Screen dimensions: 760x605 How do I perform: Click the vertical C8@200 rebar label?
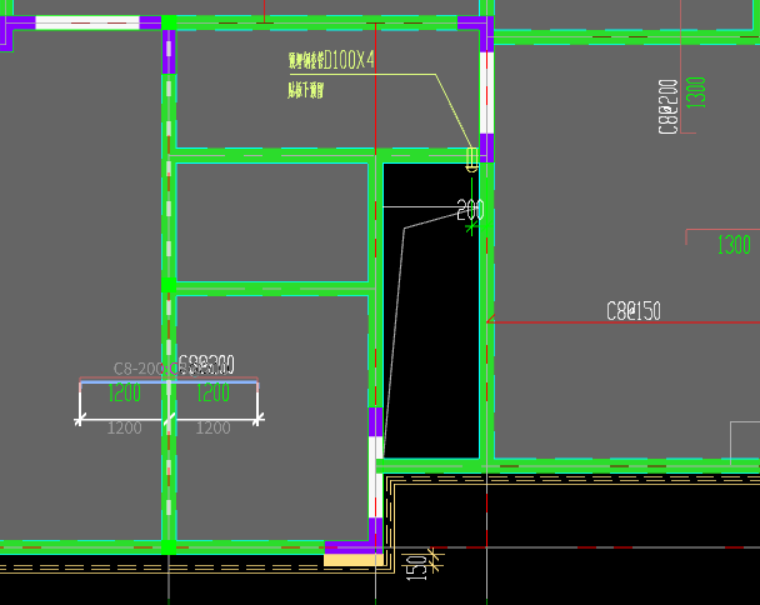667,107
